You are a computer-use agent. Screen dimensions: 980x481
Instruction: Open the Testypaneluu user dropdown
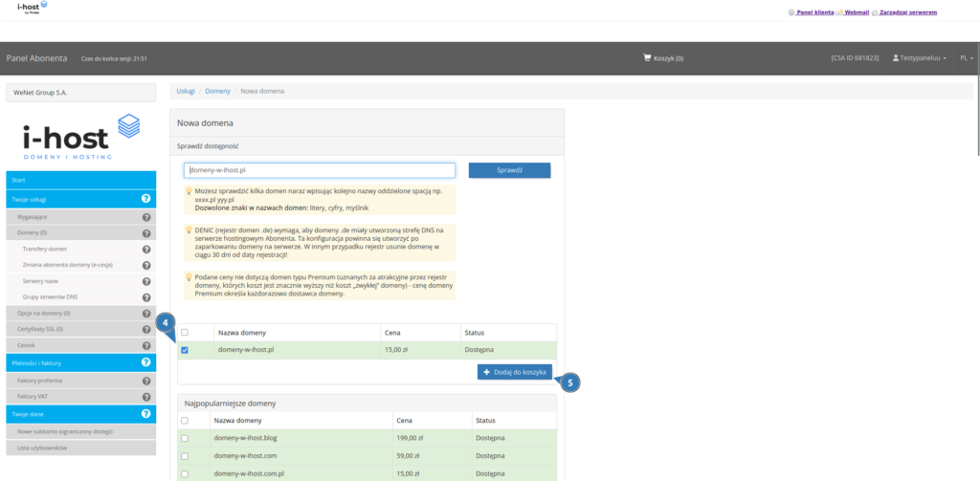click(x=920, y=58)
